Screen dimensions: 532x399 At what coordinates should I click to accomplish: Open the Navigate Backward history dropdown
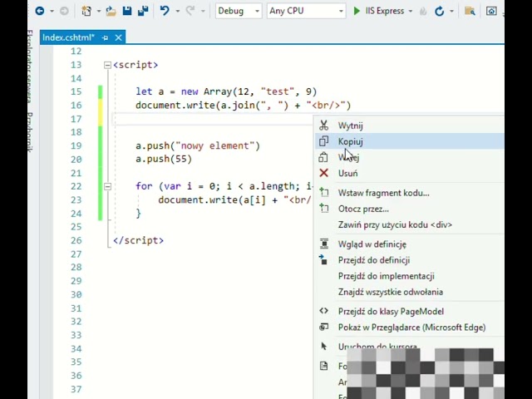[52, 11]
